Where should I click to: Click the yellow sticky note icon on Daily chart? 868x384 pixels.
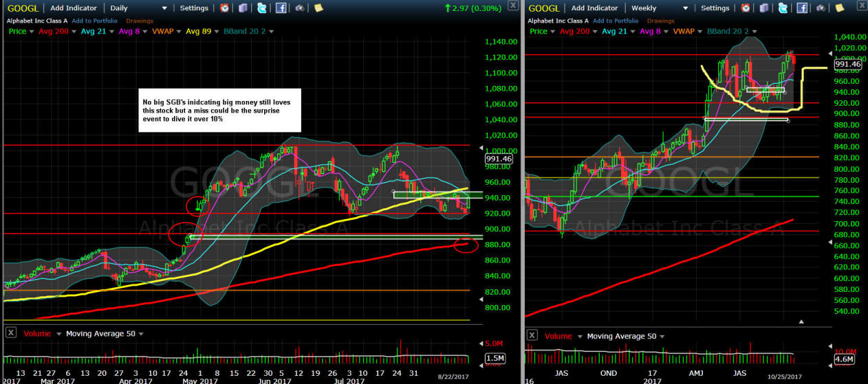click(x=317, y=8)
